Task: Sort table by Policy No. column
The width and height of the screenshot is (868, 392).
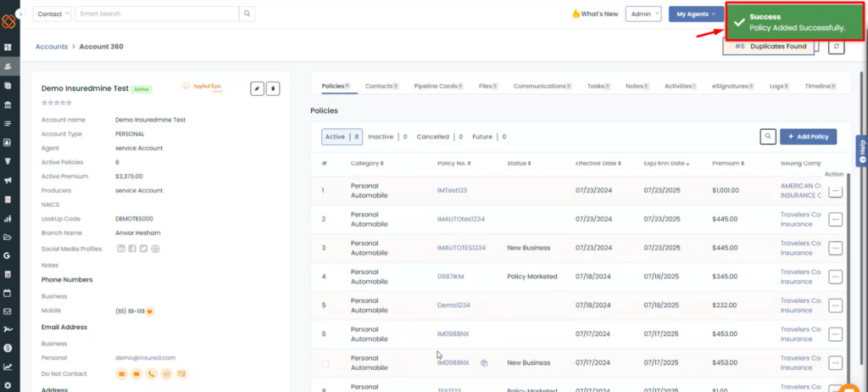Action: [454, 164]
